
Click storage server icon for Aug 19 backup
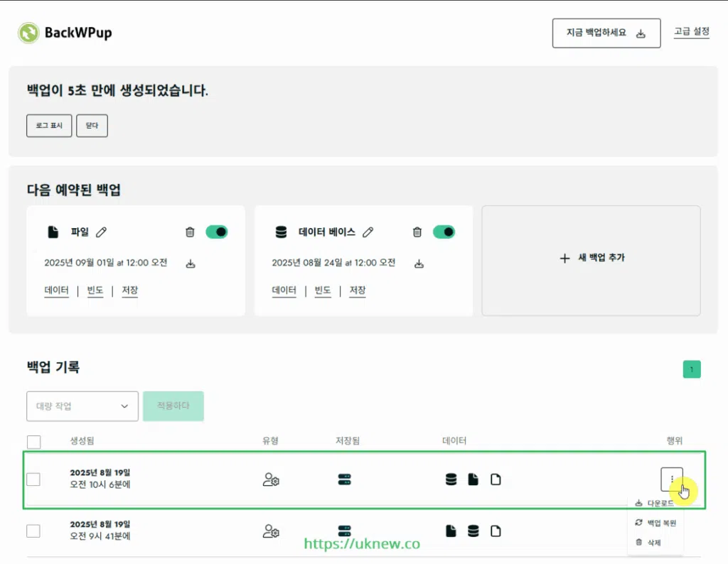point(344,479)
